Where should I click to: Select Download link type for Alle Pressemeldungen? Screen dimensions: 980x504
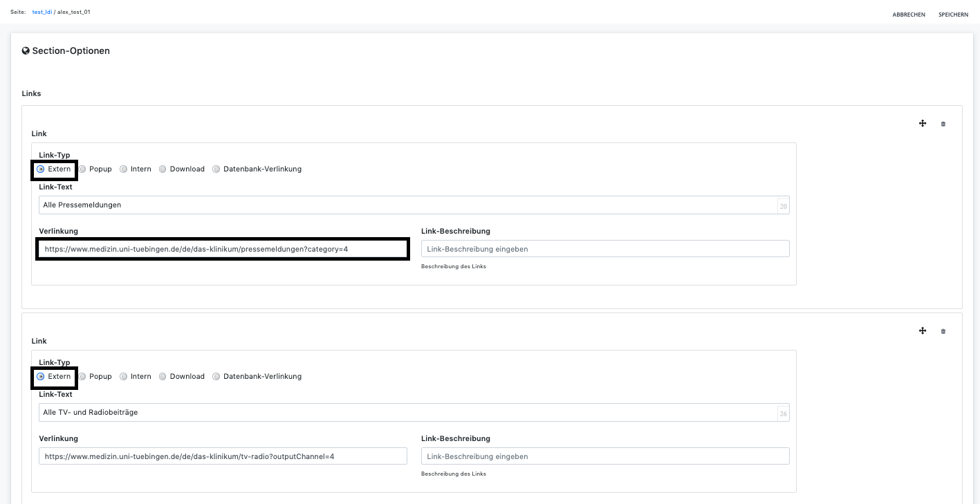click(x=163, y=169)
